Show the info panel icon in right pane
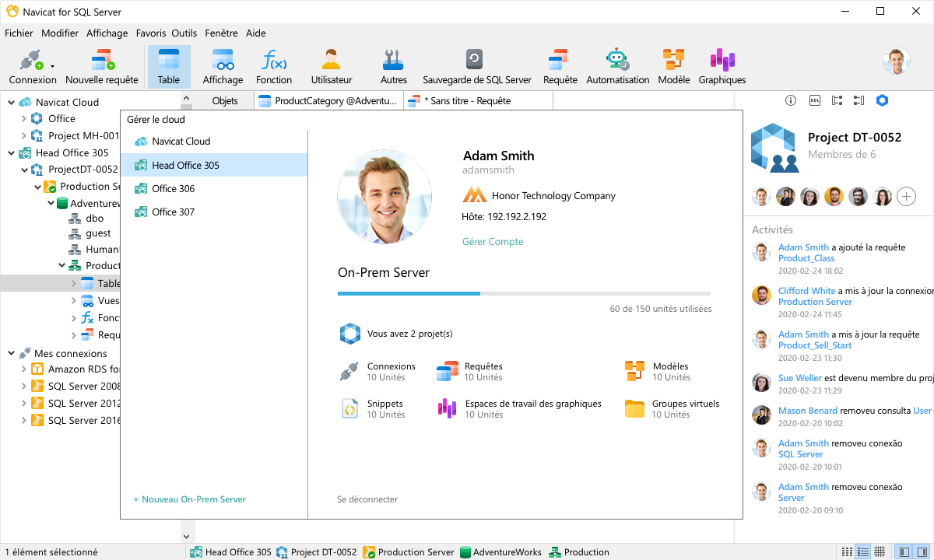The width and height of the screenshot is (934, 560). 791,100
